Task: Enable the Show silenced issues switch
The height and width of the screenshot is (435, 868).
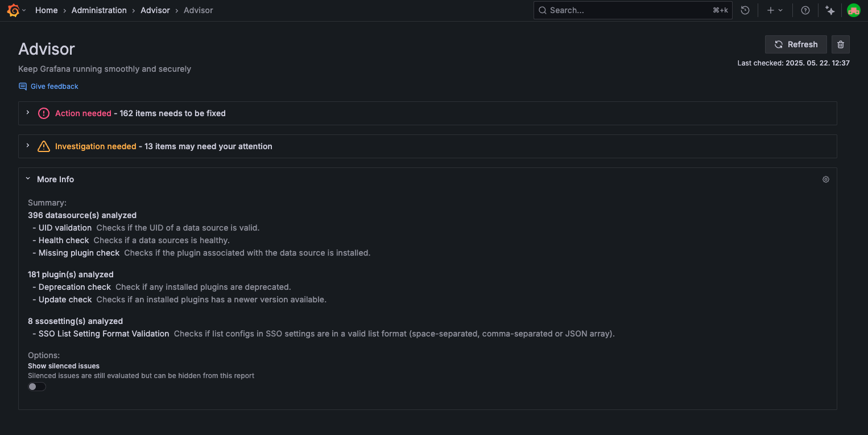Action: click(36, 386)
